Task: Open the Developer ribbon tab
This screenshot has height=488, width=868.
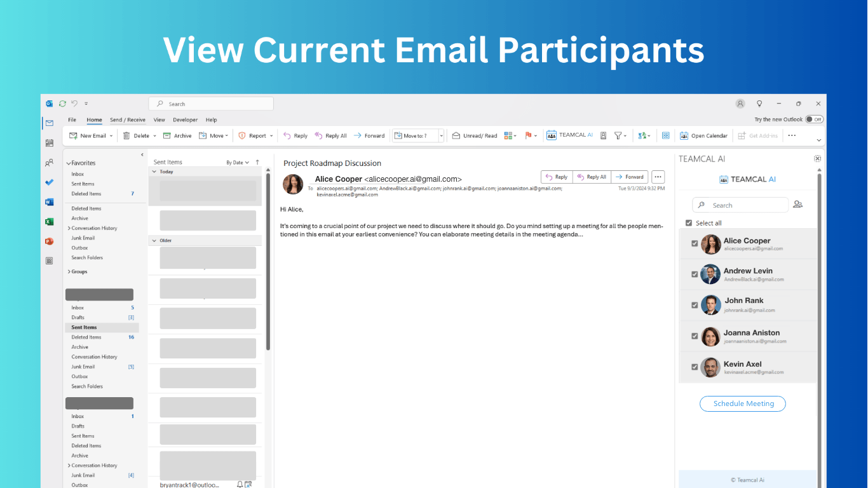Action: 185,119
